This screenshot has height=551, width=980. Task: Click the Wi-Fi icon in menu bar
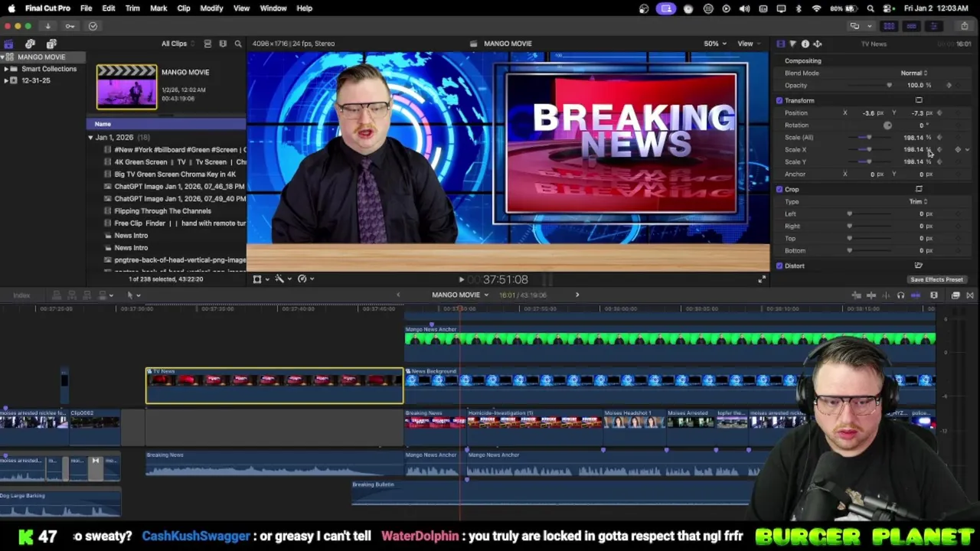[816, 8]
